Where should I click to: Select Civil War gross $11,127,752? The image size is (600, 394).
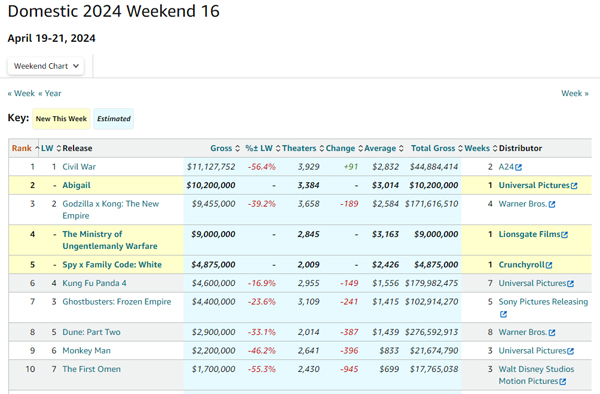(x=211, y=167)
